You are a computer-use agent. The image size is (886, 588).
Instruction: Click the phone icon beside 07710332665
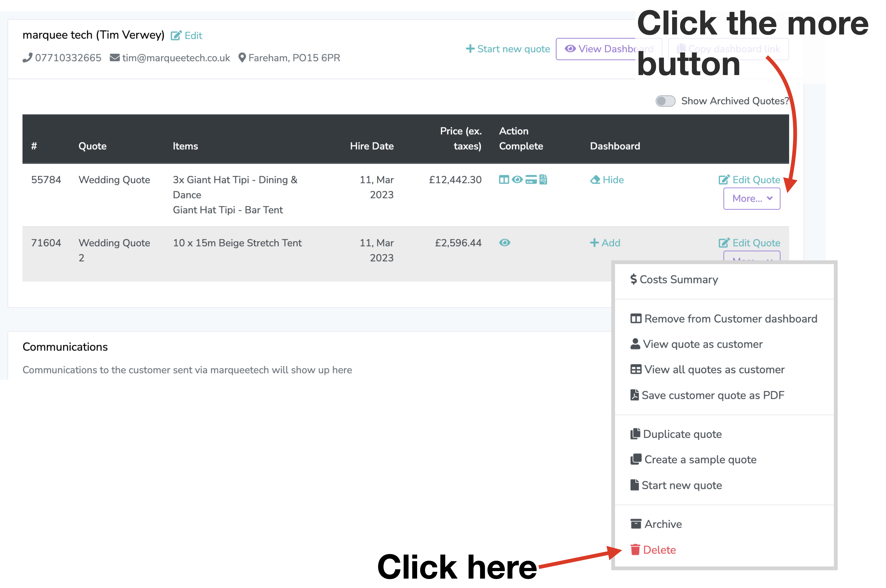coord(27,58)
